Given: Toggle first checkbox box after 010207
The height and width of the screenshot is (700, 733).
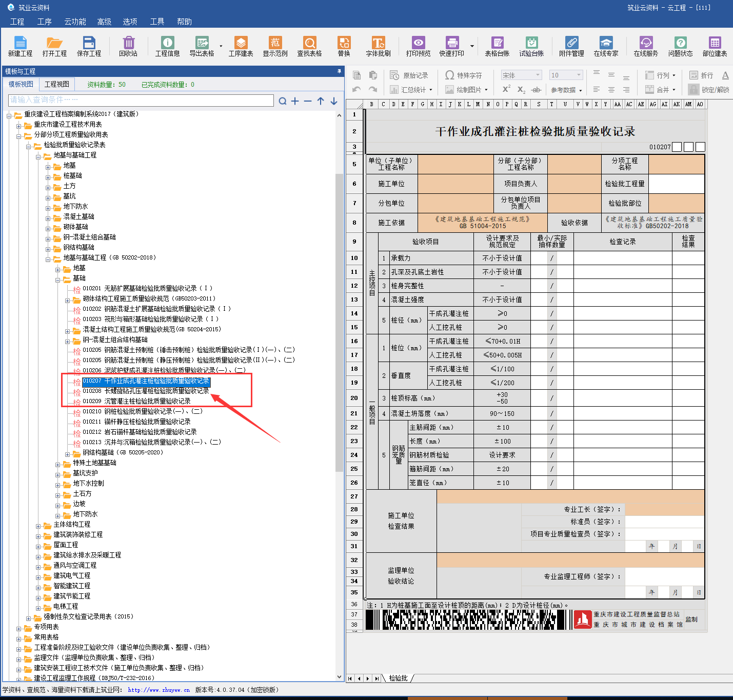Looking at the screenshot, I should tap(677, 147).
